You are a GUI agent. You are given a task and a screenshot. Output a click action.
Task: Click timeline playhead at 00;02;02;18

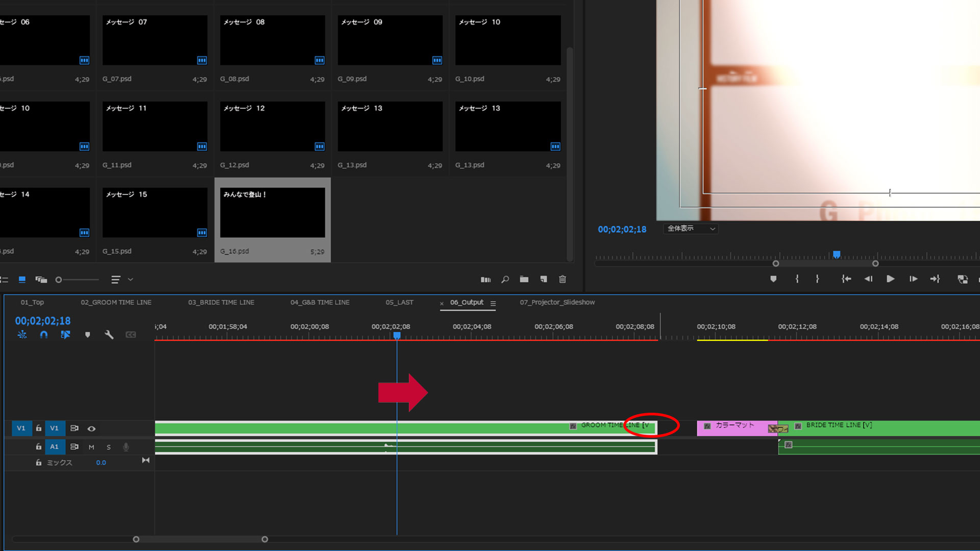(x=397, y=336)
